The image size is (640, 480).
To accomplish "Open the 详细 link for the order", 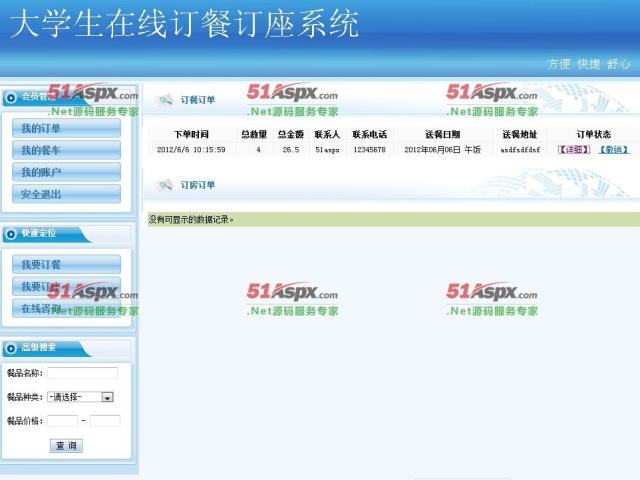I will pyautogui.click(x=574, y=150).
